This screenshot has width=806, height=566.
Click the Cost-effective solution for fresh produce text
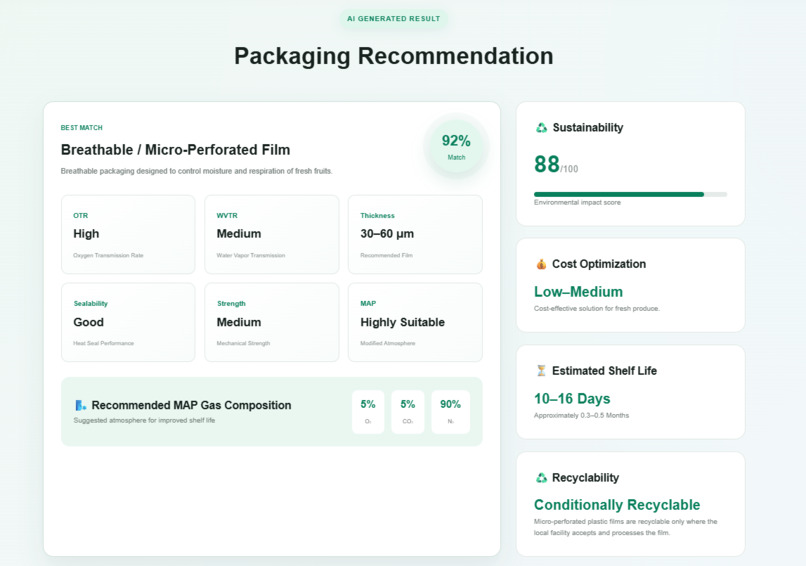[x=597, y=308]
